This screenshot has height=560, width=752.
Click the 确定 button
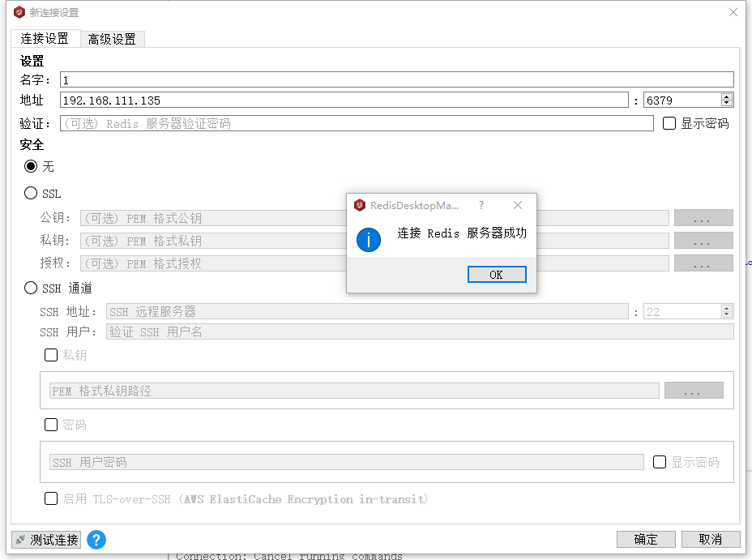pos(646,540)
